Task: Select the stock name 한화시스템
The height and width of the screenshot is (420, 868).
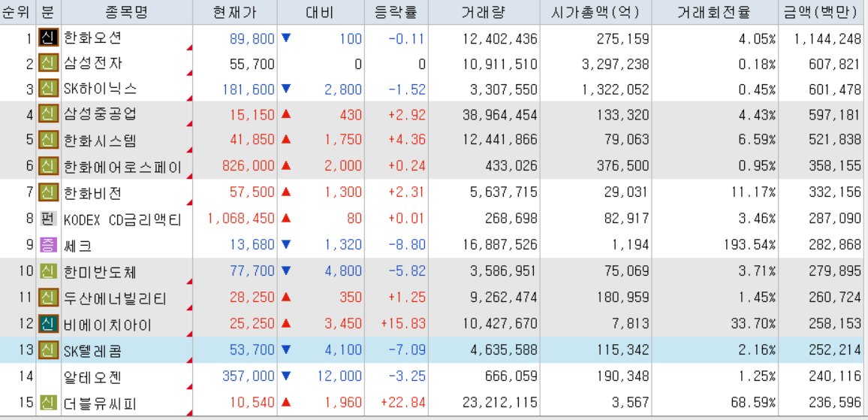Action: pos(100,141)
